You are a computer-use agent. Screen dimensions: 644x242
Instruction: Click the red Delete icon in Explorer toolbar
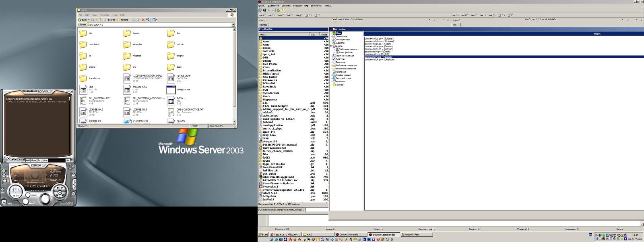[x=143, y=19]
